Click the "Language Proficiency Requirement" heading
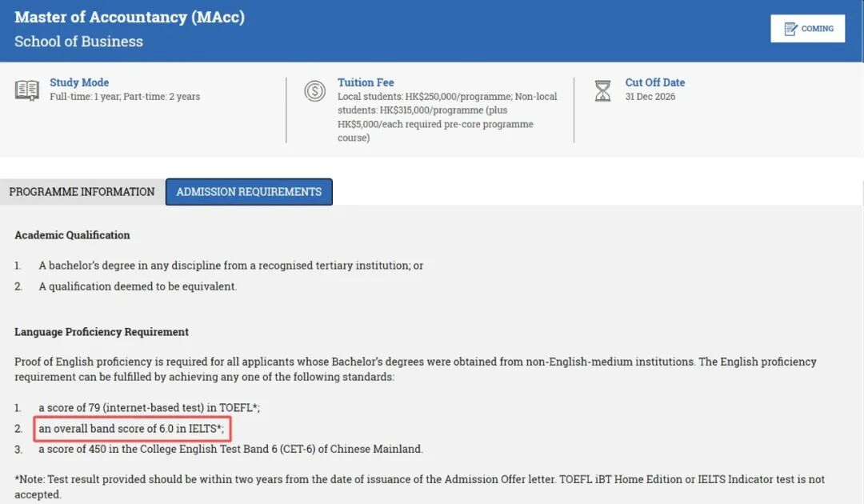Screen dimensions: 864x504 tap(102, 331)
